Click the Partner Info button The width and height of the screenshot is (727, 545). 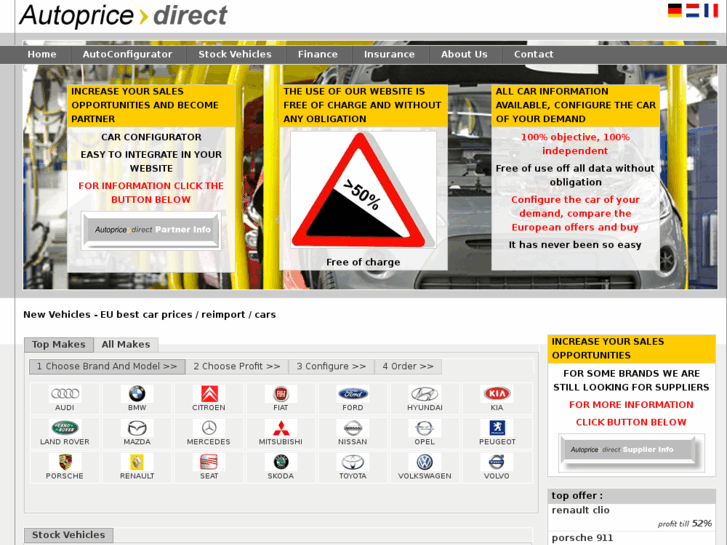tap(151, 231)
